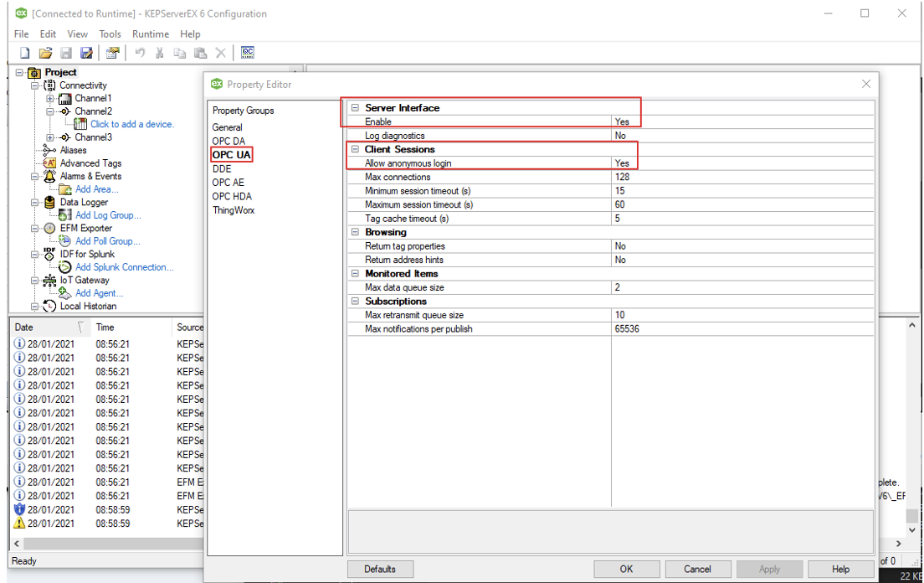The image size is (924, 583).
Task: Sort event log by Date column header
Action: 50,328
